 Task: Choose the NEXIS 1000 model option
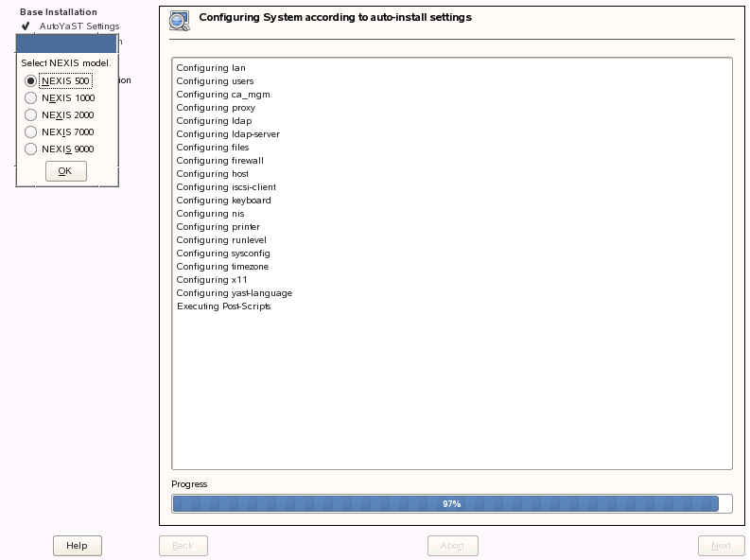click(x=31, y=98)
